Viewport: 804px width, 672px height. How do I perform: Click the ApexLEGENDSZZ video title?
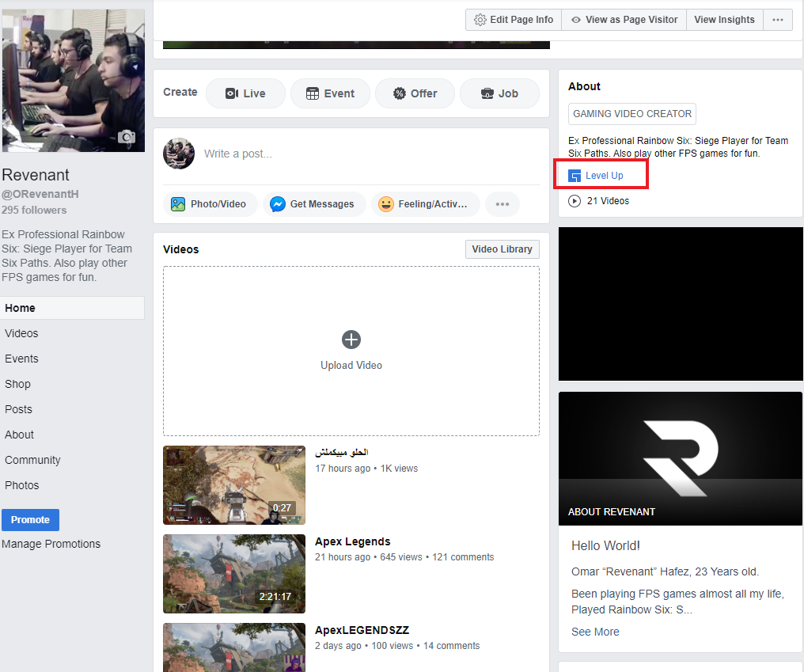click(x=362, y=631)
